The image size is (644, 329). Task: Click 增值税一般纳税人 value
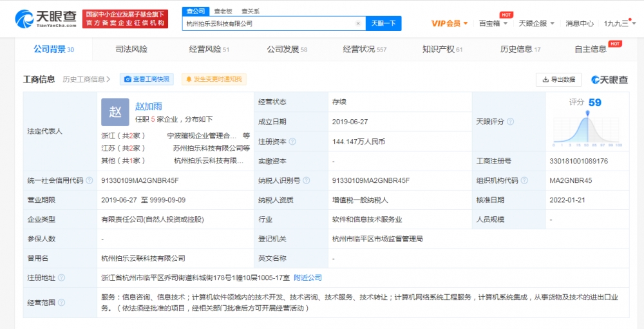tap(360, 200)
